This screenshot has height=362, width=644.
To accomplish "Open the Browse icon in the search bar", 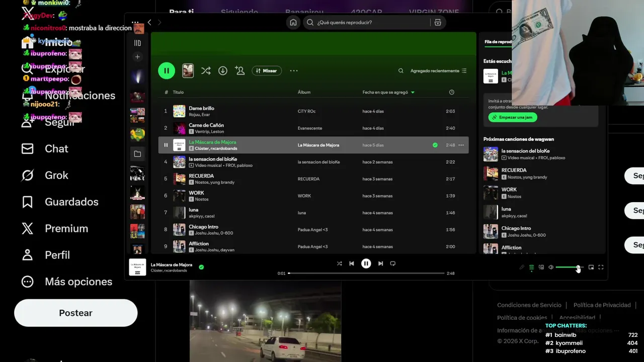I will pyautogui.click(x=438, y=22).
